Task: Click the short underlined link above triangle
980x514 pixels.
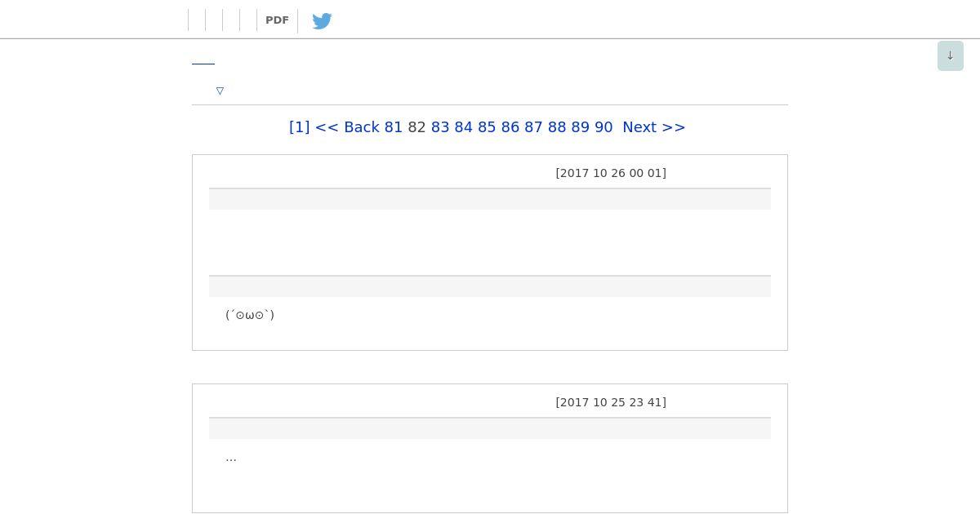Action: pos(203,60)
